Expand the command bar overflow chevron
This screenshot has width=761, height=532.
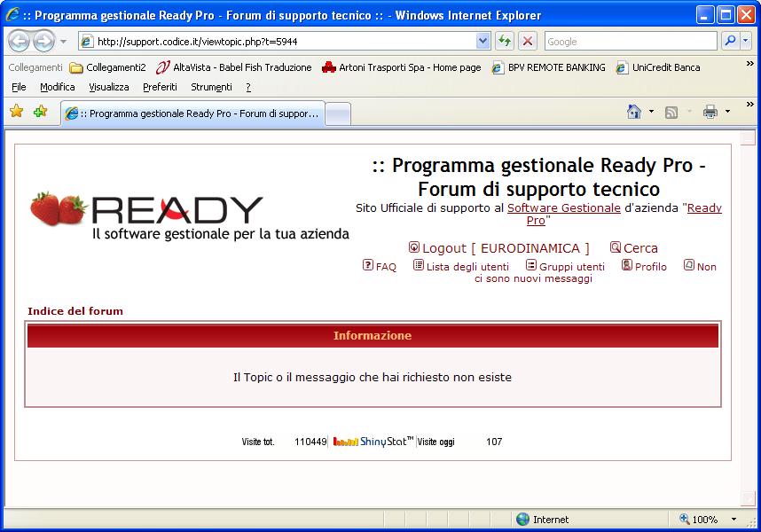click(749, 105)
